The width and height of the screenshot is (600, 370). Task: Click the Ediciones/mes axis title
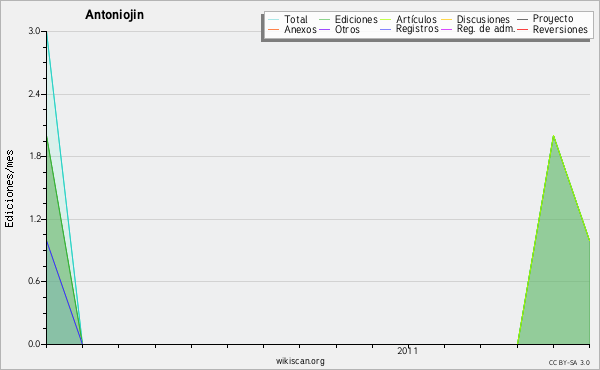click(9, 189)
